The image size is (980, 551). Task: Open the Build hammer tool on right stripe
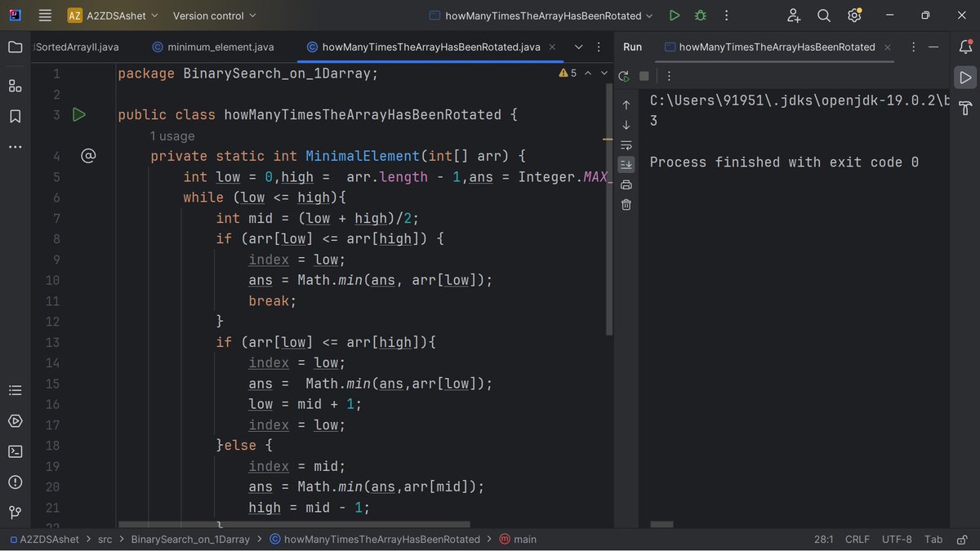tap(965, 108)
